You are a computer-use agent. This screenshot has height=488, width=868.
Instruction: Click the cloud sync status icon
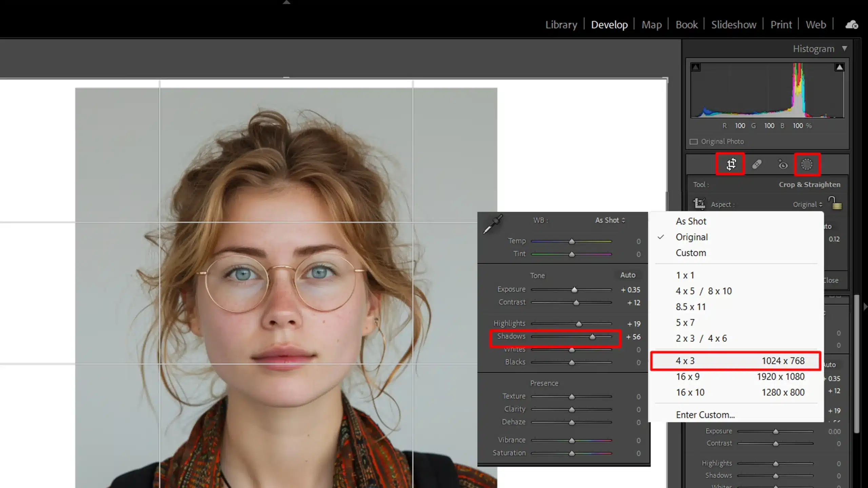pos(851,25)
